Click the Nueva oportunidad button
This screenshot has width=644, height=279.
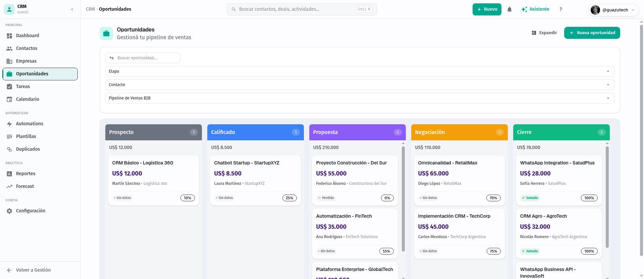pos(592,33)
